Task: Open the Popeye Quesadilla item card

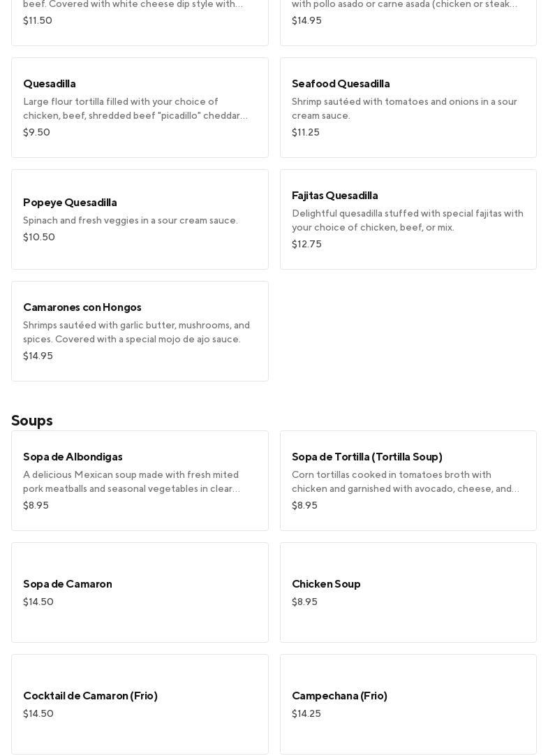Action: pyautogui.click(x=140, y=219)
